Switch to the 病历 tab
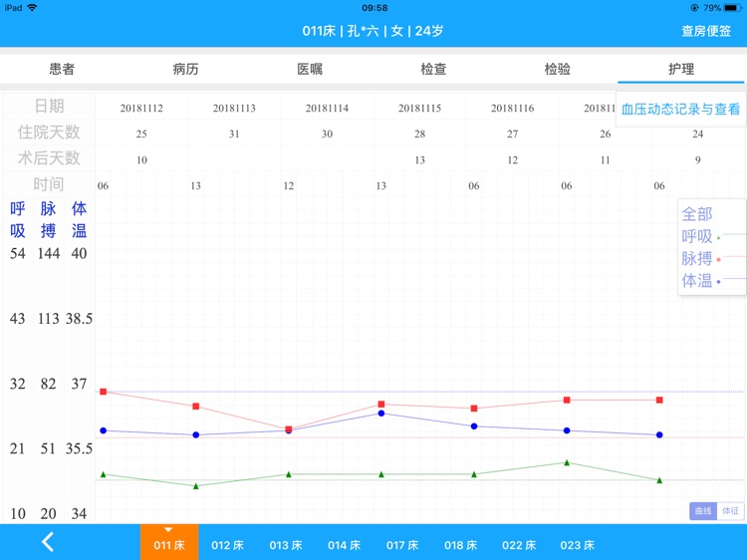Viewport: 747px width, 560px height. pos(186,69)
